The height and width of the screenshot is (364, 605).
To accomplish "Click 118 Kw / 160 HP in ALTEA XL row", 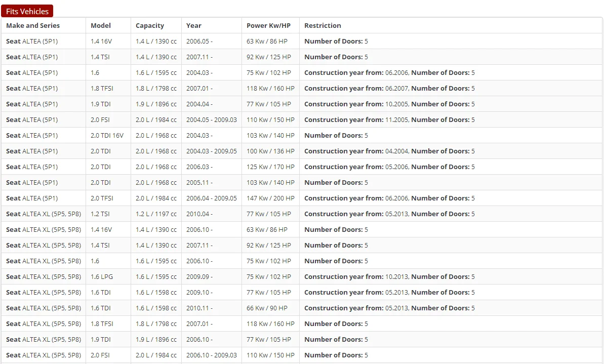I will point(270,324).
